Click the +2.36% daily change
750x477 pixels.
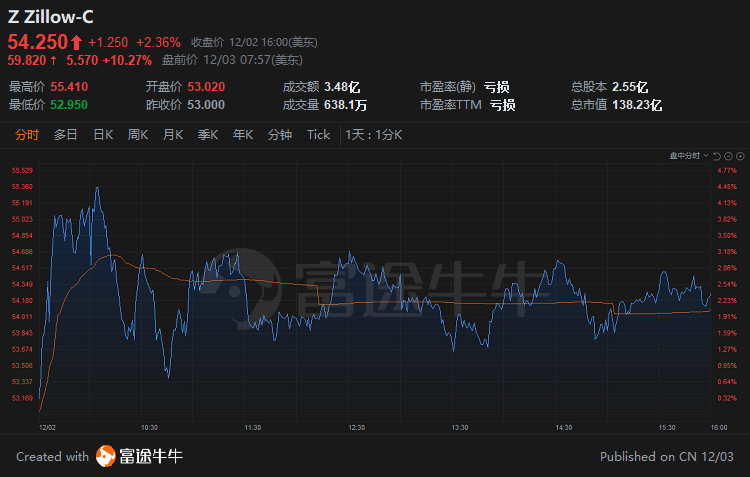click(x=158, y=43)
